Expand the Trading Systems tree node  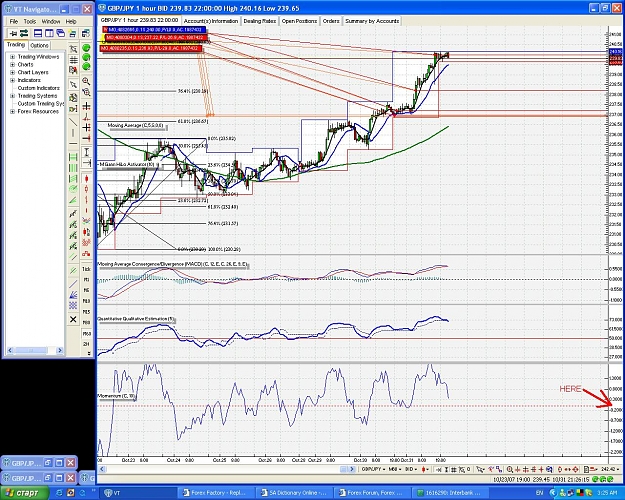click(x=12, y=96)
